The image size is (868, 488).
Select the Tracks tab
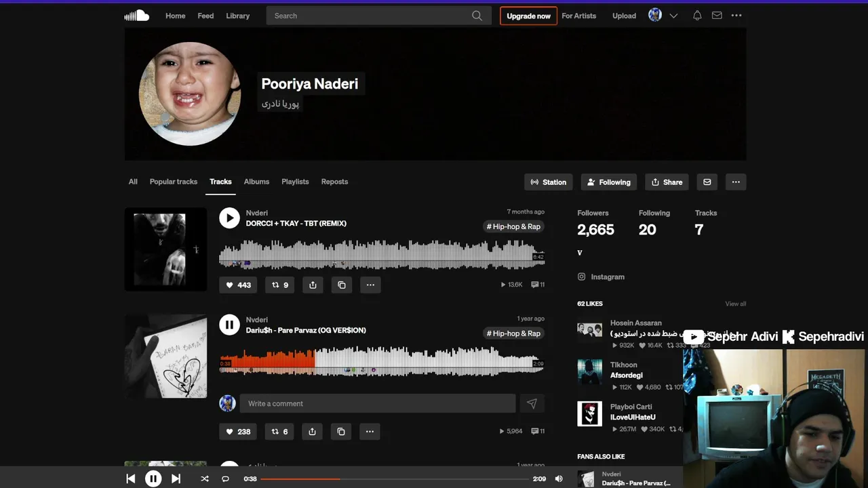pyautogui.click(x=220, y=182)
